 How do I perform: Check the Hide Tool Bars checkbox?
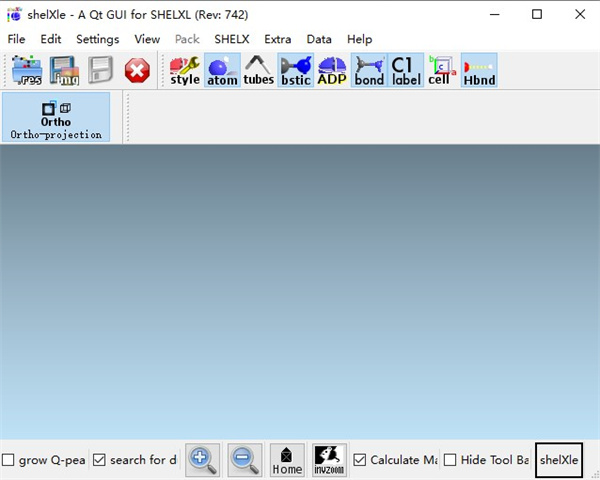(450, 460)
